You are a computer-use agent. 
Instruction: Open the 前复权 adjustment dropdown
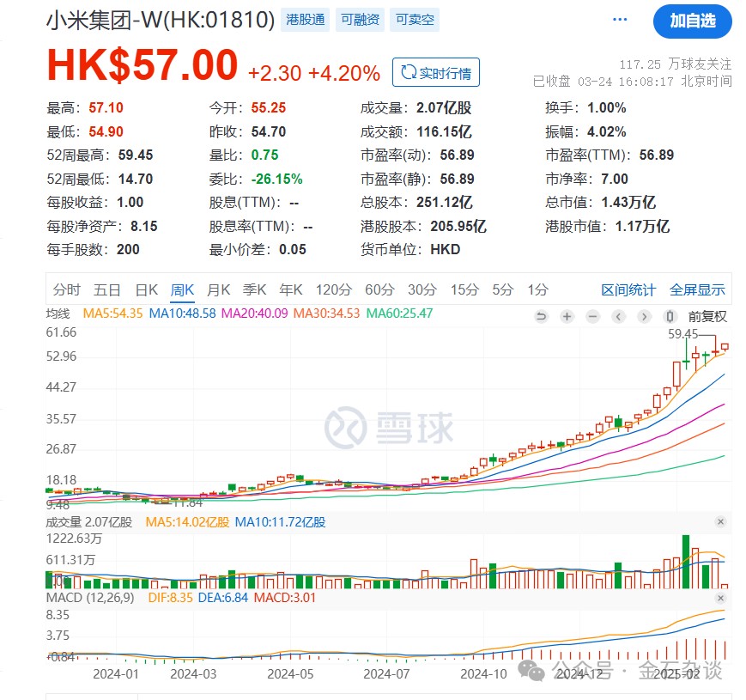707,316
